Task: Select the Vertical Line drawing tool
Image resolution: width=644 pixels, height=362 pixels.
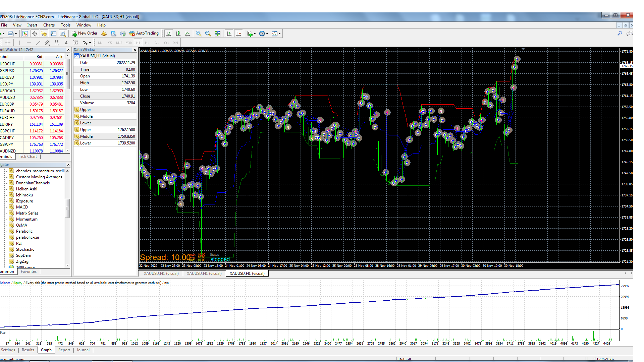Action: point(19,43)
